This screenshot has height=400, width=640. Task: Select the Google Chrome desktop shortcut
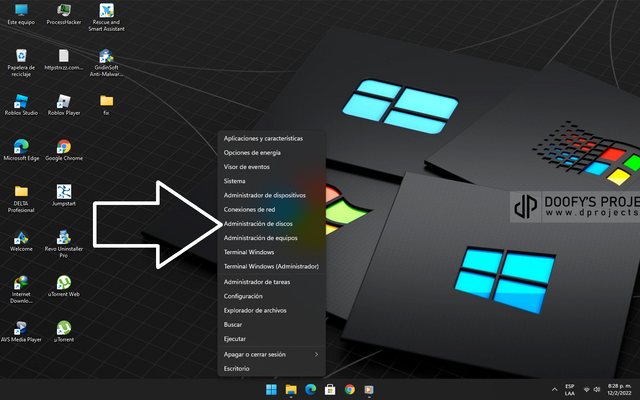click(x=64, y=150)
